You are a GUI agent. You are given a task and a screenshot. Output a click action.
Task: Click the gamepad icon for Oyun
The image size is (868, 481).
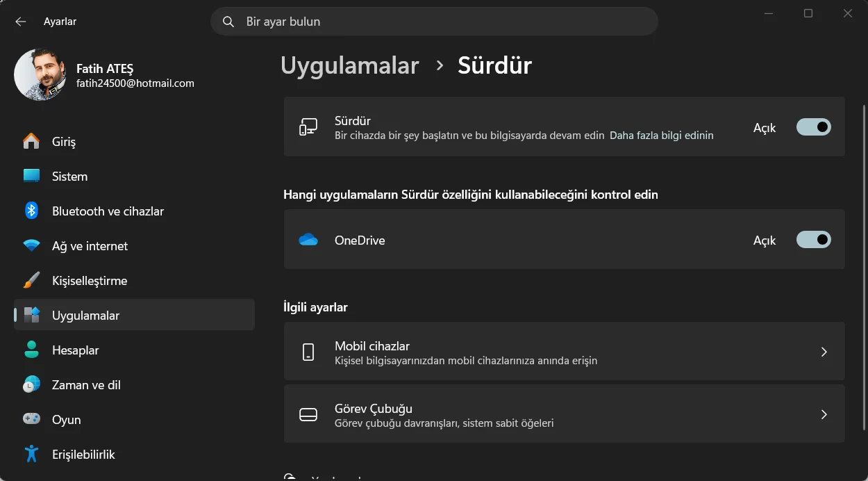pos(31,419)
